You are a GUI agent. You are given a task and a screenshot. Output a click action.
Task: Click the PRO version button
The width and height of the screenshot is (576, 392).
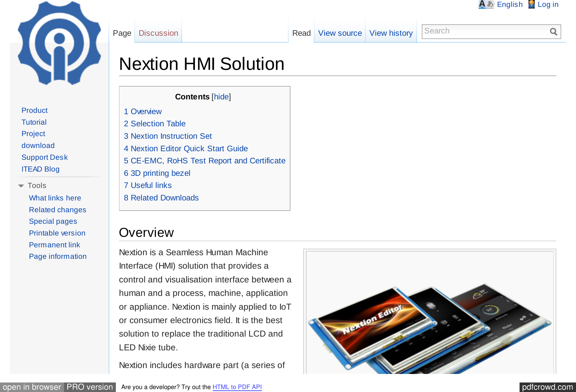click(x=90, y=387)
